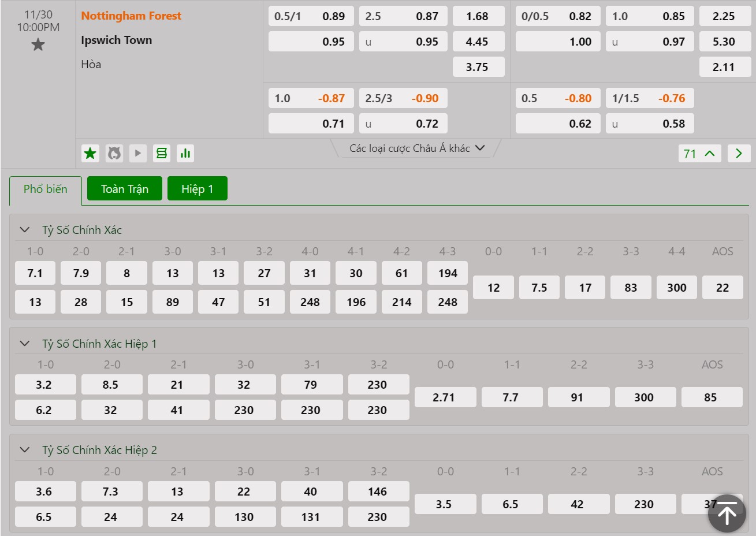Bet full-match 1-1 draw odds 7.5
Screen dimensions: 756x536
coord(539,288)
